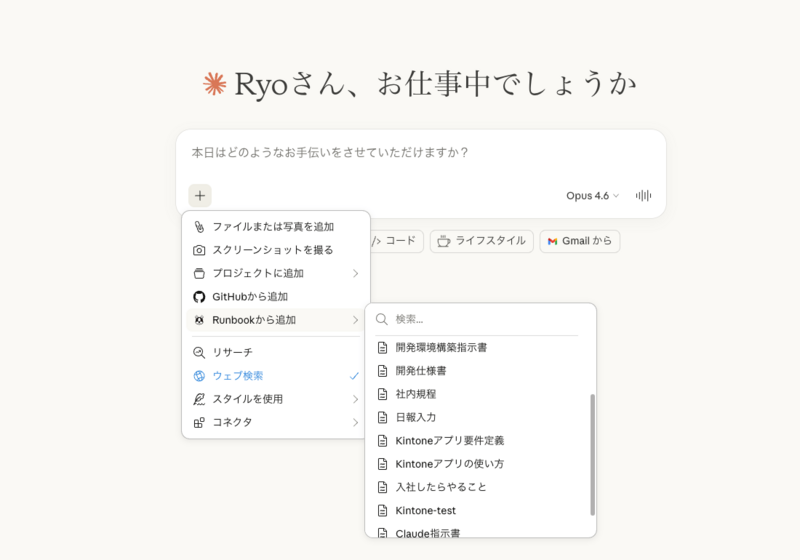Click the plus attachment button
Image resolution: width=800 pixels, height=560 pixels.
tap(200, 196)
